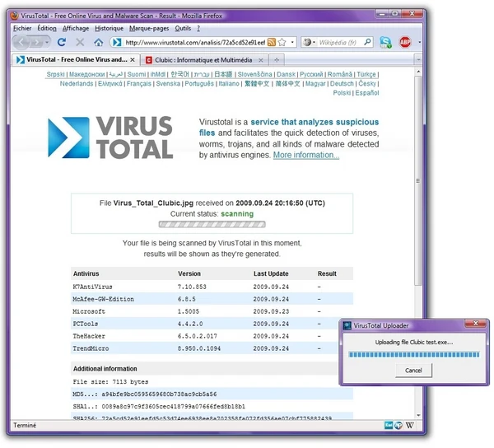Viewport: 494px width, 448px height.
Task: Select the Français language link
Action: coord(139,83)
